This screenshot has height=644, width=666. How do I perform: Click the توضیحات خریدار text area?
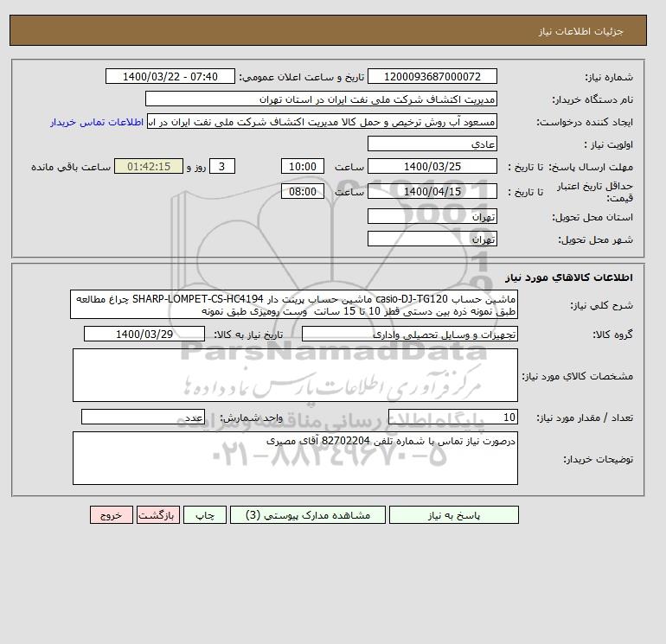coord(295,458)
